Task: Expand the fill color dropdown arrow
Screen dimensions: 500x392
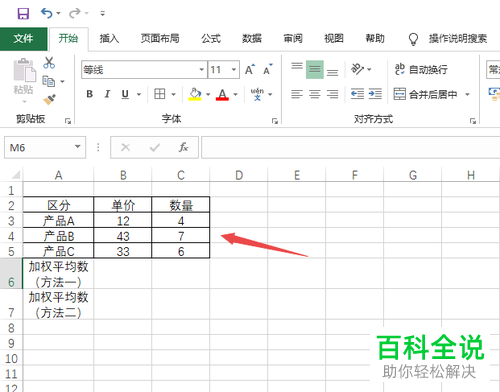Action: (208, 94)
